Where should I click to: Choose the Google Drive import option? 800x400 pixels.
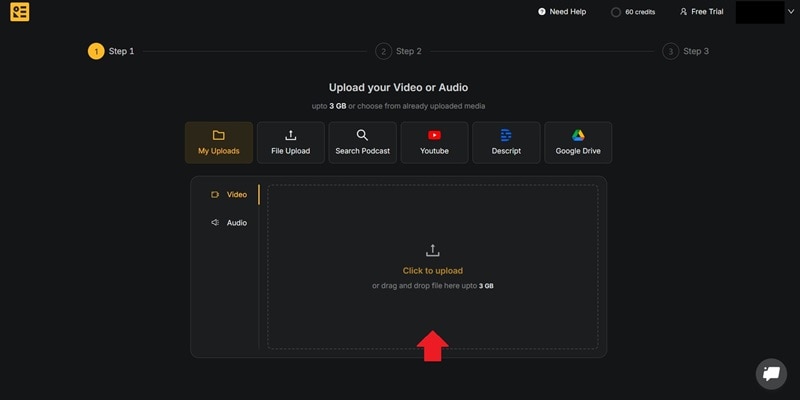tap(578, 142)
